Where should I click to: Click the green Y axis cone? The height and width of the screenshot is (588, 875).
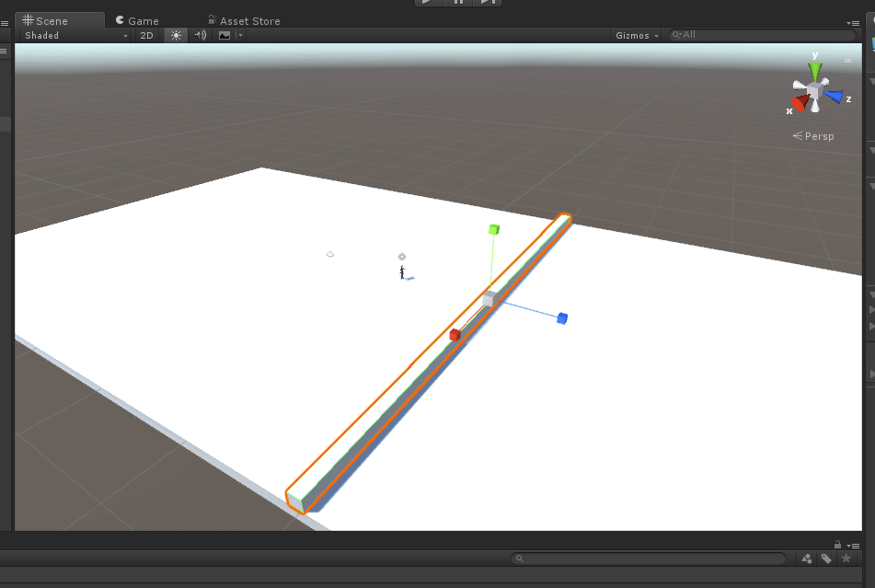[x=815, y=71]
